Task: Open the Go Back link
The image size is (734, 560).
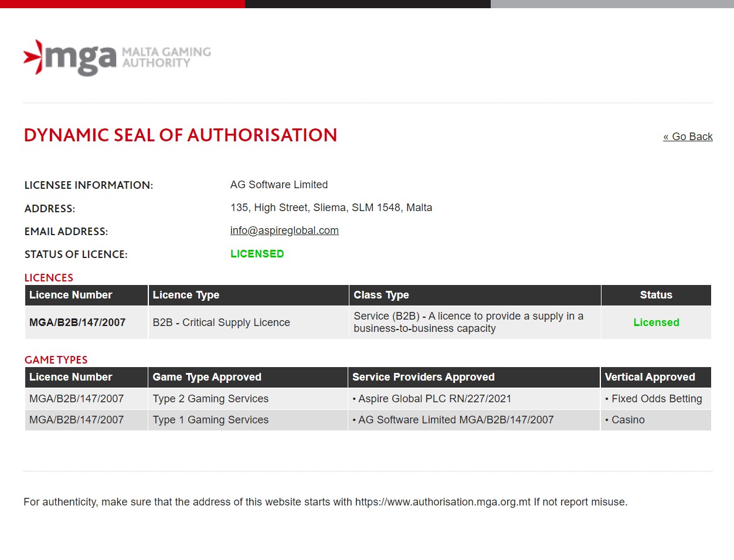Action: [x=688, y=137]
